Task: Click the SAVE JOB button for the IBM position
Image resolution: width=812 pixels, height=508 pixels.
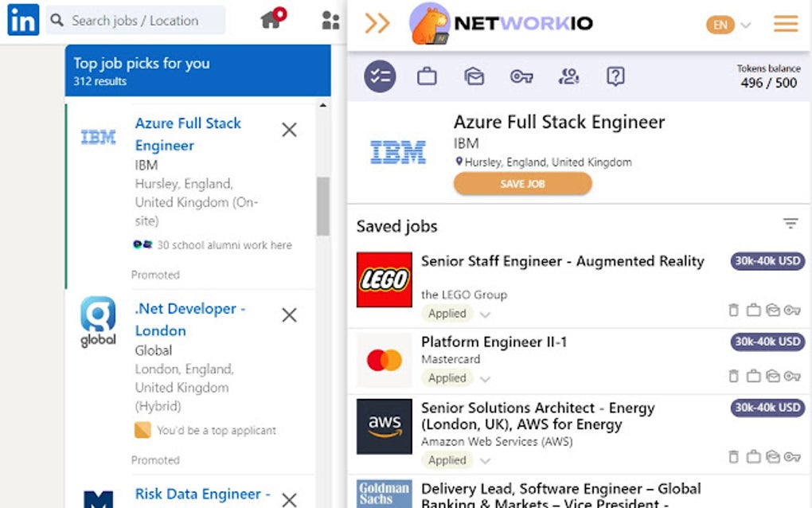Action: click(x=522, y=183)
